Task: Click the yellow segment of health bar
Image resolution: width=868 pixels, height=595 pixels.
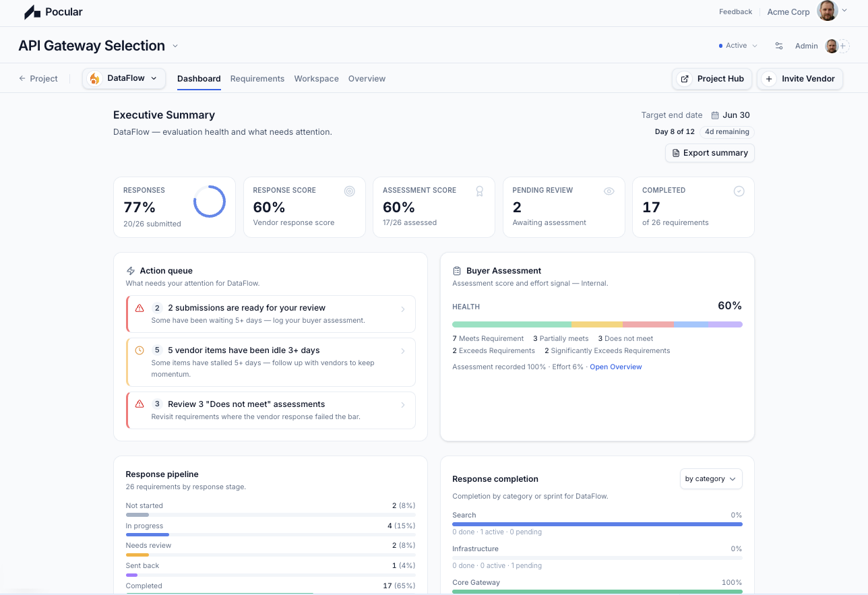Action: tap(597, 324)
